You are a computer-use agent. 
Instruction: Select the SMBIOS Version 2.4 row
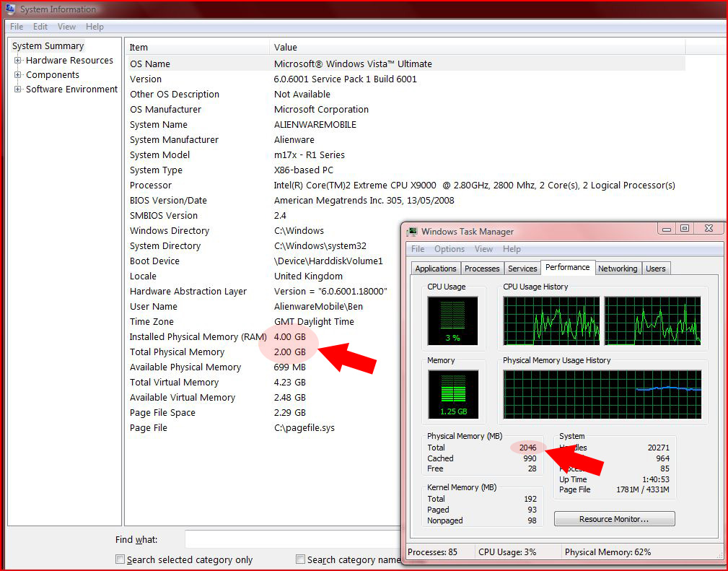(405, 216)
